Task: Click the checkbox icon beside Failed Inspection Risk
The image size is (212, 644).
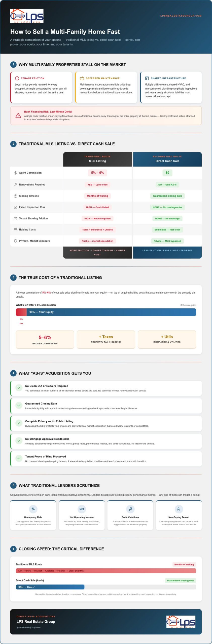Action: [x=16, y=207]
